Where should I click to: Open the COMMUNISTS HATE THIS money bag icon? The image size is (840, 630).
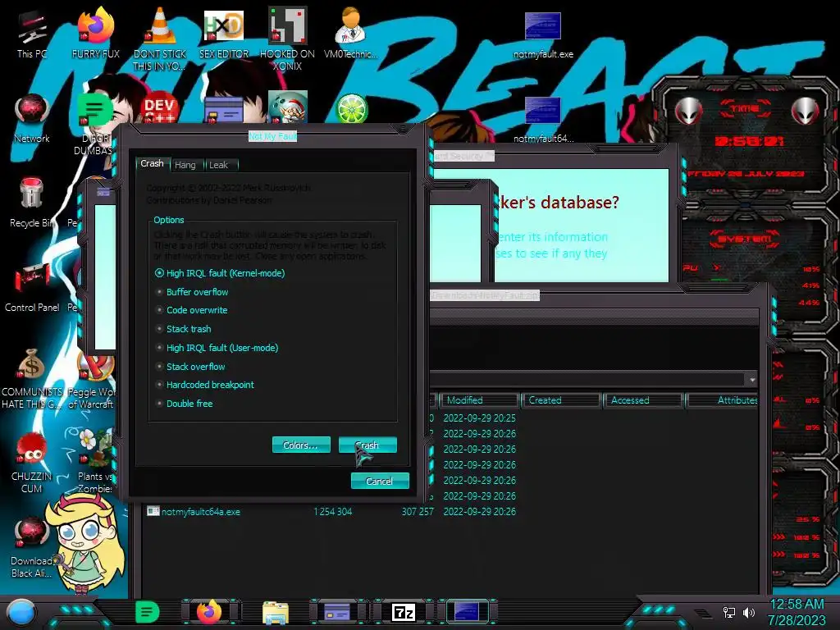click(x=32, y=377)
